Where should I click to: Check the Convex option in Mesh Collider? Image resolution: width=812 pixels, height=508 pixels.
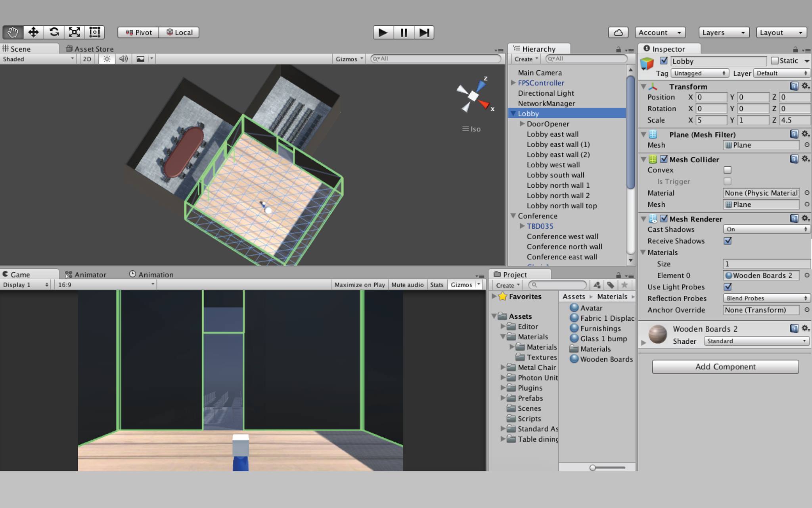[727, 170]
